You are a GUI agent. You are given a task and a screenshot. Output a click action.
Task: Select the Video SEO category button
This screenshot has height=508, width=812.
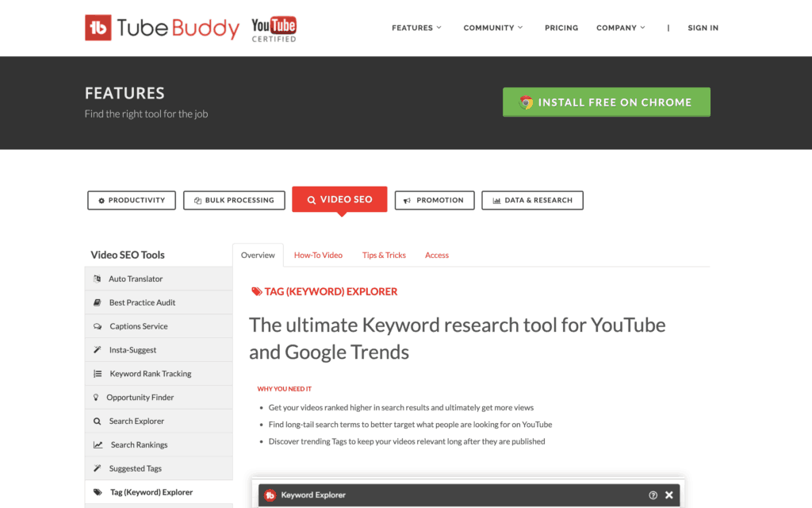tap(339, 199)
